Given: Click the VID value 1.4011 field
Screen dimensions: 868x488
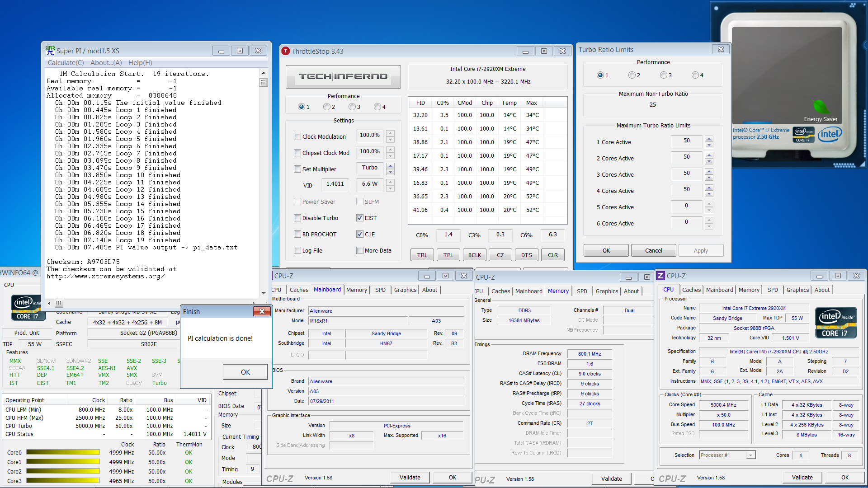Looking at the screenshot, I should [x=335, y=184].
